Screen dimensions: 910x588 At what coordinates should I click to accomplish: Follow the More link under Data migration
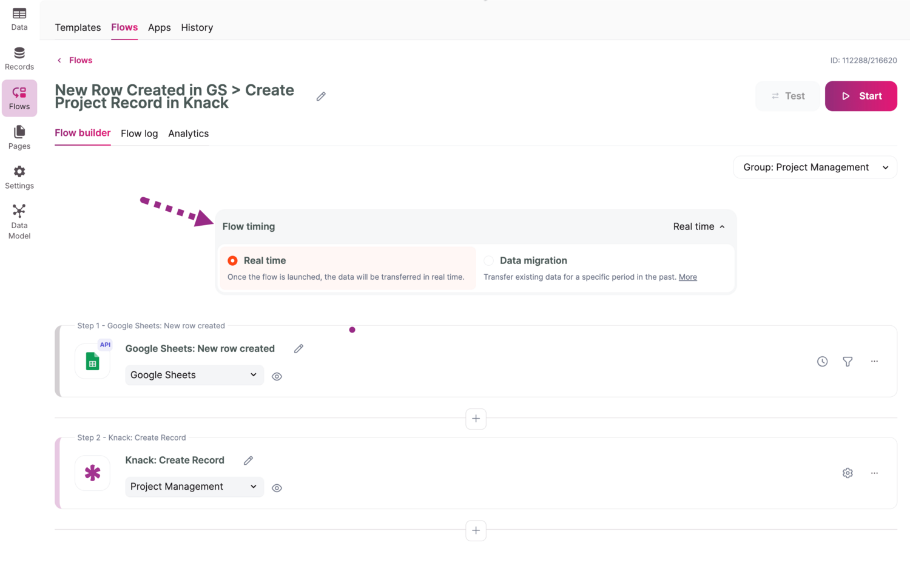click(x=687, y=277)
